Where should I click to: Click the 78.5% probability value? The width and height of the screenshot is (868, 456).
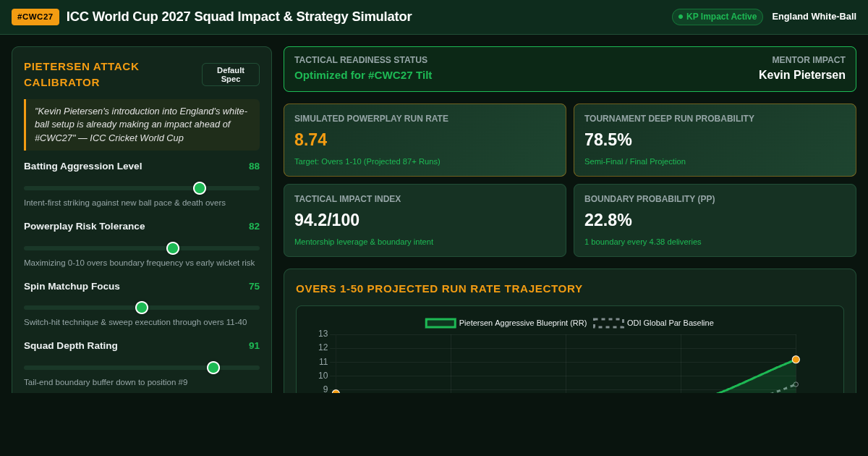point(608,140)
